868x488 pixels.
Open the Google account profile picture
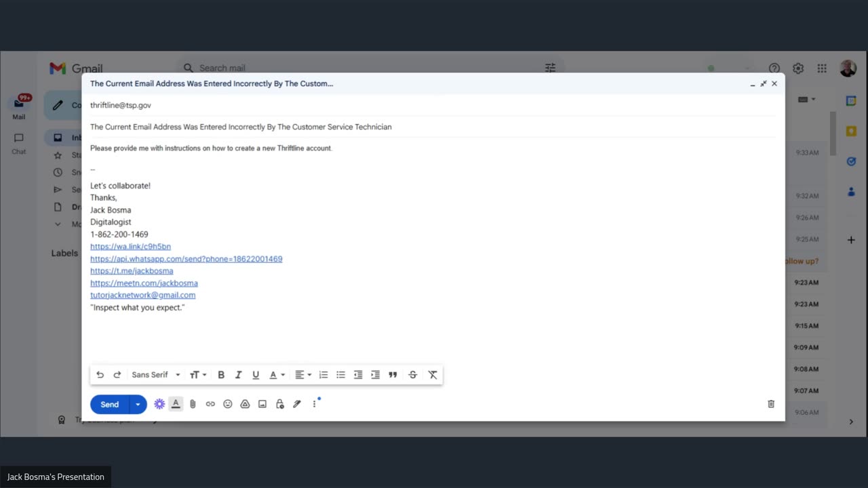pyautogui.click(x=848, y=68)
